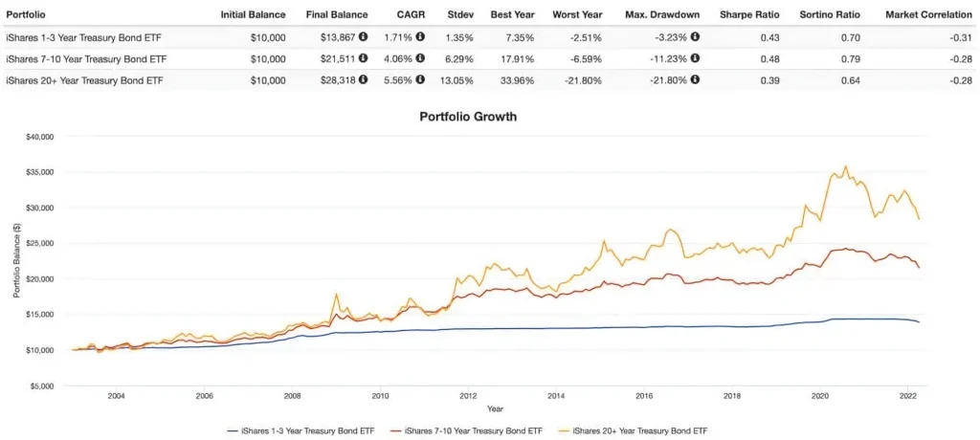Show info for -21.80% max drawdown

pos(694,79)
